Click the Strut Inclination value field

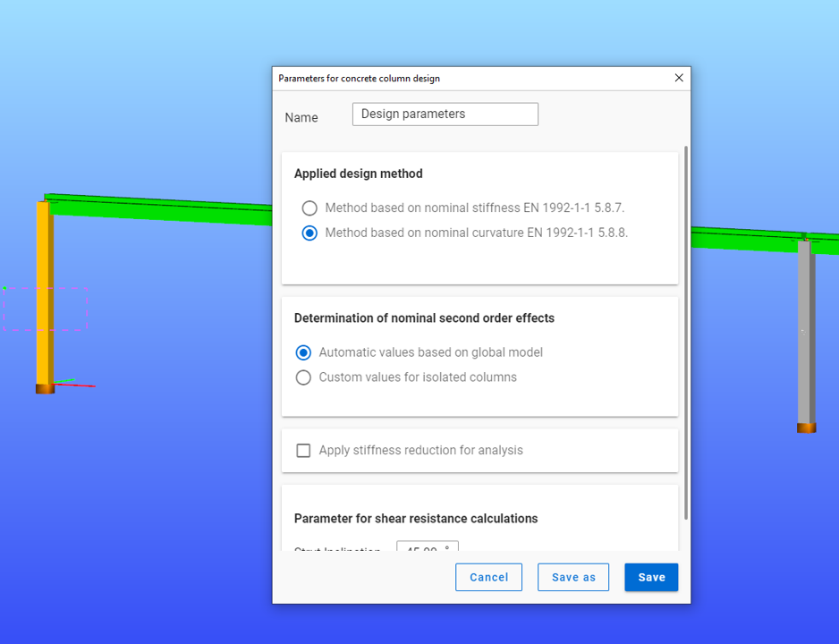(x=428, y=547)
